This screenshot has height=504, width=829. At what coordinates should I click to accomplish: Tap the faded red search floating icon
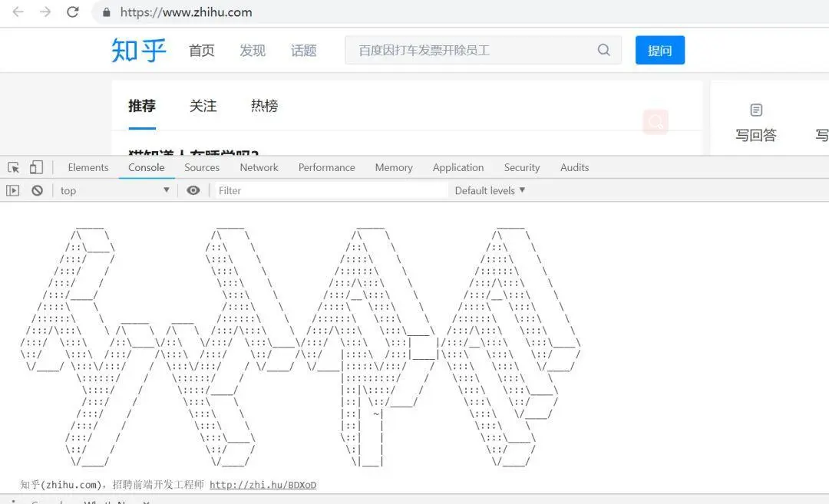656,122
